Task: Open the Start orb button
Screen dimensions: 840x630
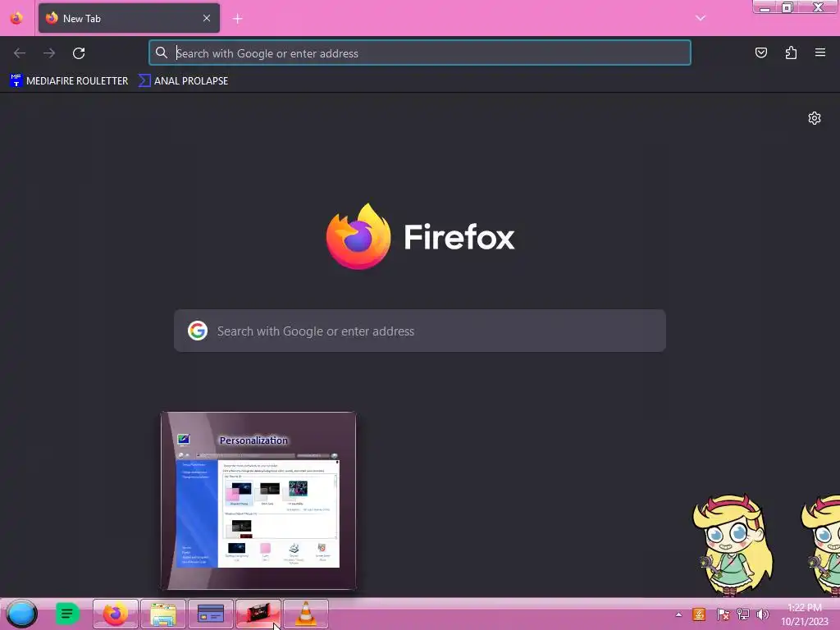Action: point(21,614)
